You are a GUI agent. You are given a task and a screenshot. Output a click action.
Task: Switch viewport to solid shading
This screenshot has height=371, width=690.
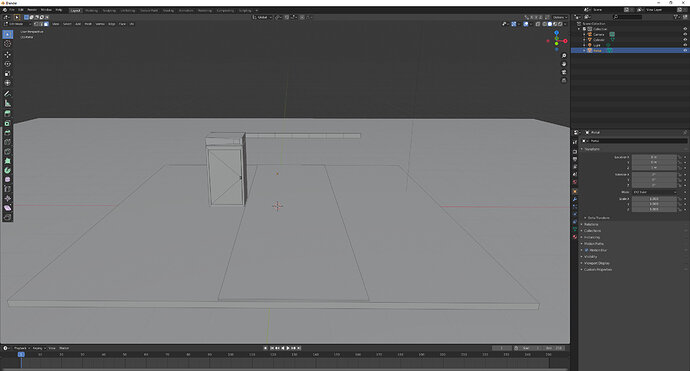point(550,24)
